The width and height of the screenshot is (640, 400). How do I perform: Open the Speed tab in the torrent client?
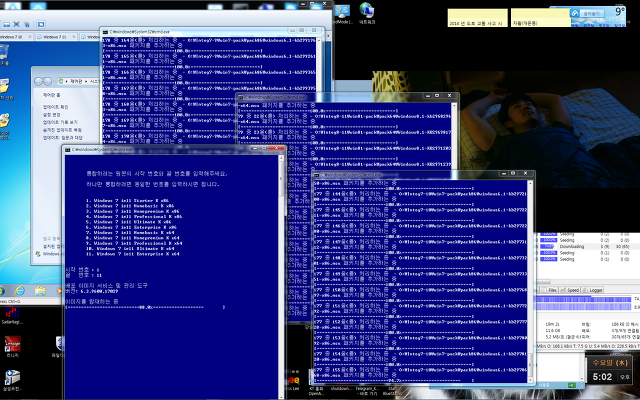pos(570,290)
